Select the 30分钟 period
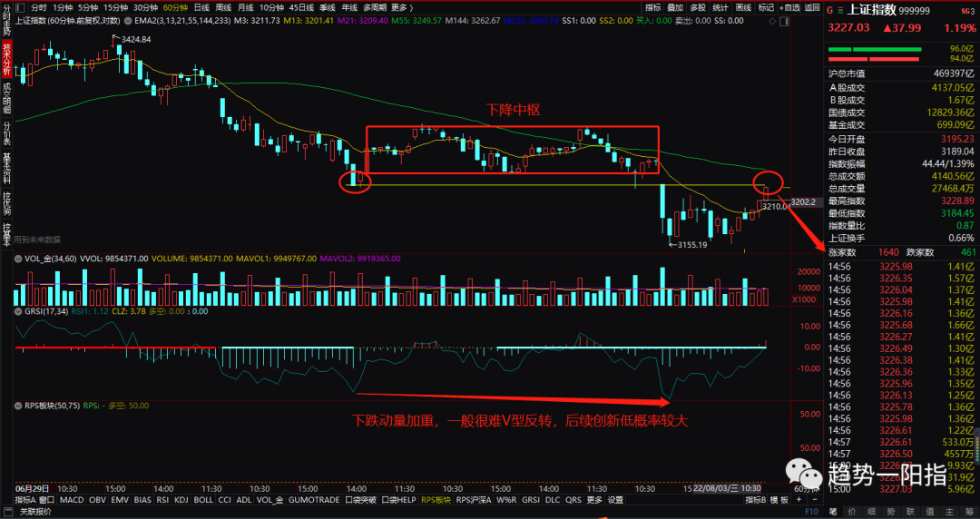Viewport: 980px width, 519px height. 145,7
